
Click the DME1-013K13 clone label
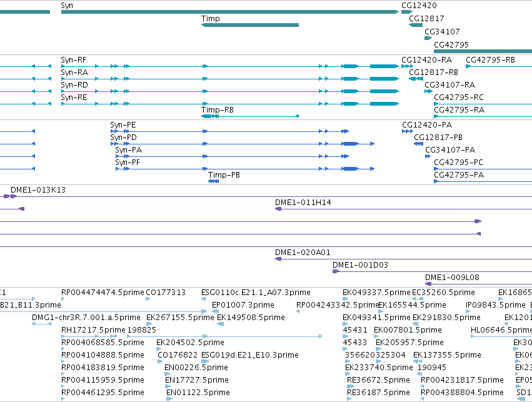(38, 190)
